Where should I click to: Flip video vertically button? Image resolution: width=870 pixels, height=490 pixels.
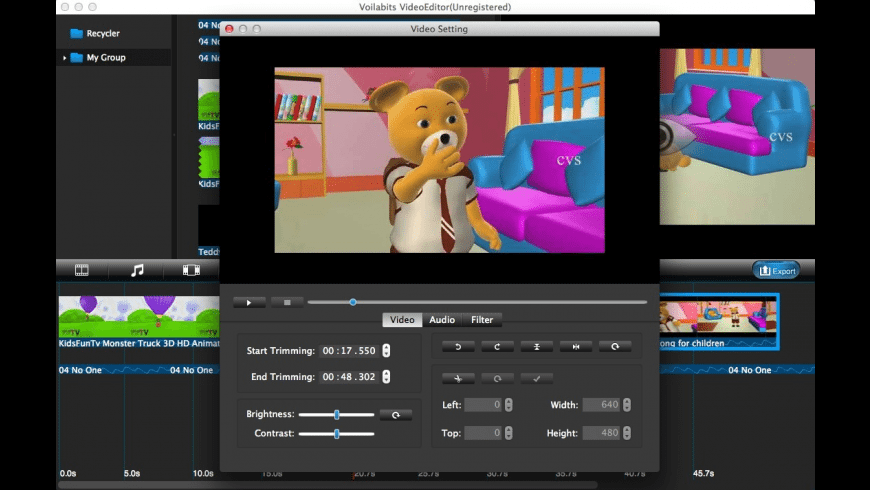click(x=537, y=346)
